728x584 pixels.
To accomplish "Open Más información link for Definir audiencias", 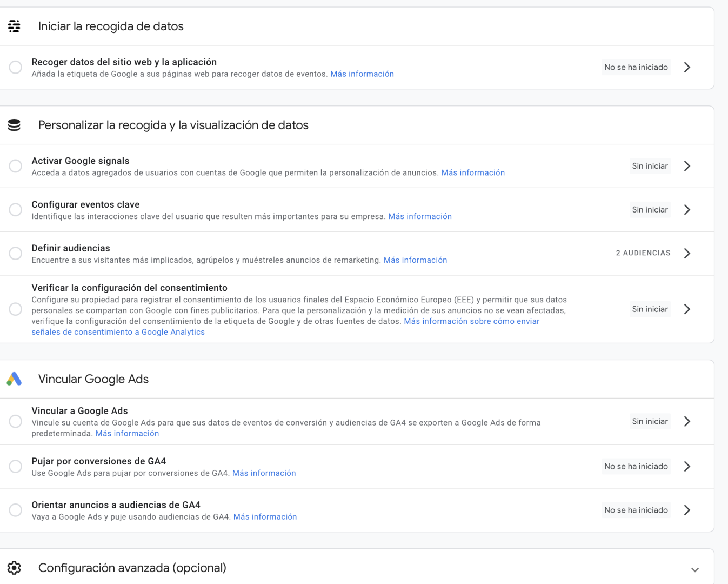I will click(415, 260).
